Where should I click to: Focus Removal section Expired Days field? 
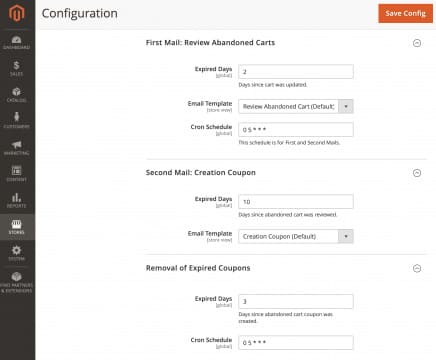pyautogui.click(x=296, y=301)
